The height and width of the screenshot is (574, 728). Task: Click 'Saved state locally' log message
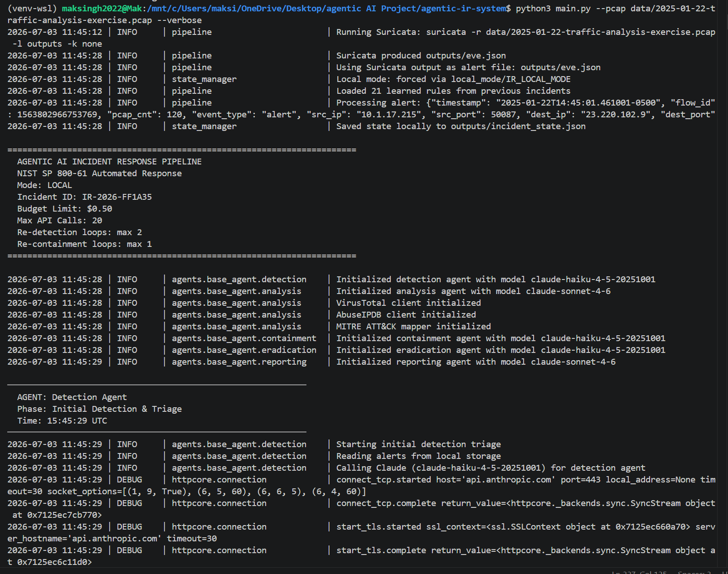coord(461,126)
